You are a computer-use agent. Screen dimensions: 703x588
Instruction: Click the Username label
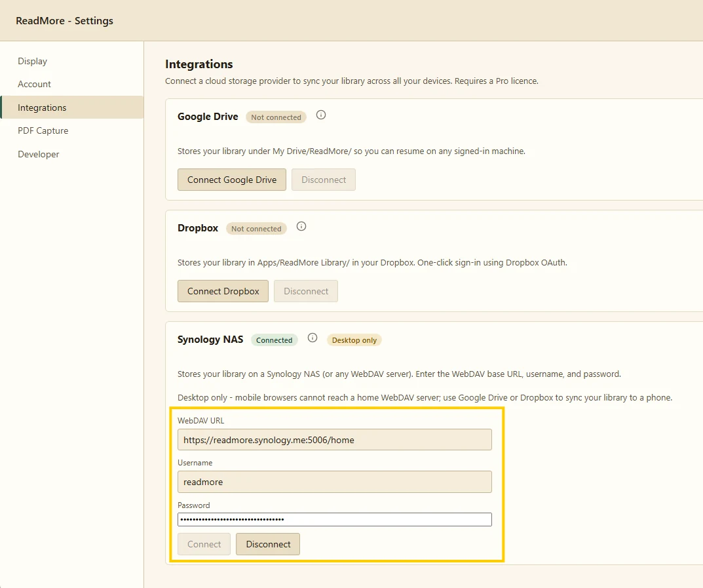(195, 462)
